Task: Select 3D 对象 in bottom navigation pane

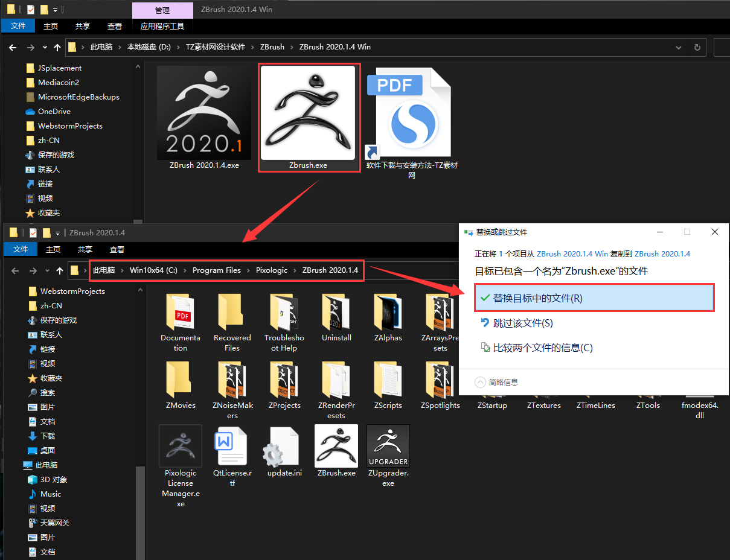Action: 54,480
